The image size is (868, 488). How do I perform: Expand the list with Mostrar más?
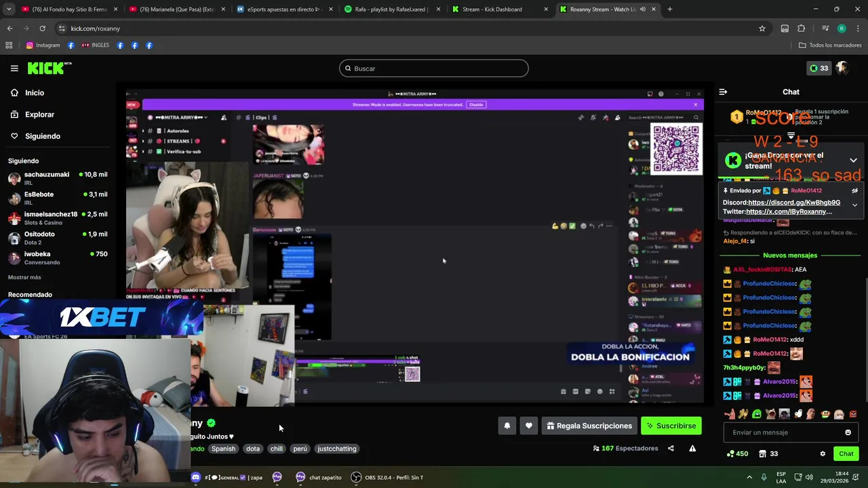(24, 277)
